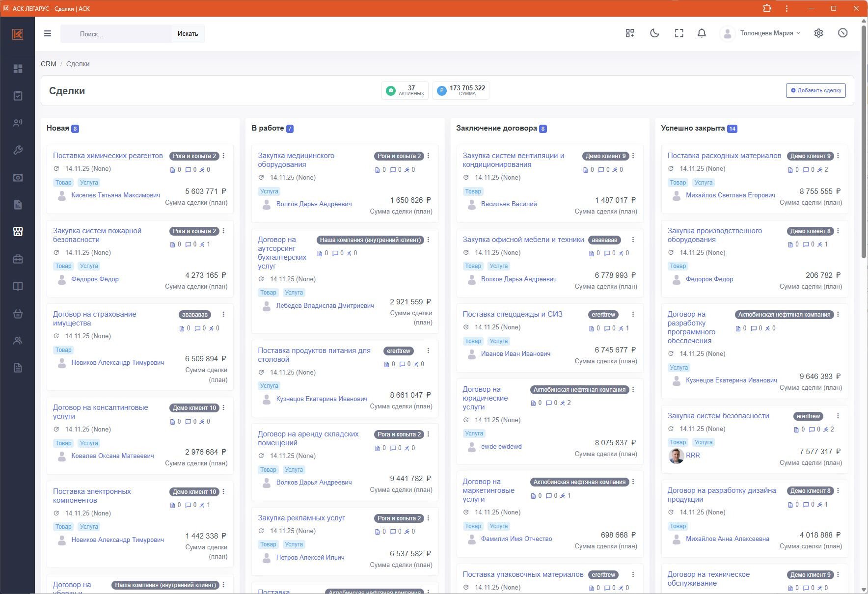Viewport: 868px width, 594px height.
Task: Toggle fullscreen mode icon in header
Action: (679, 33)
